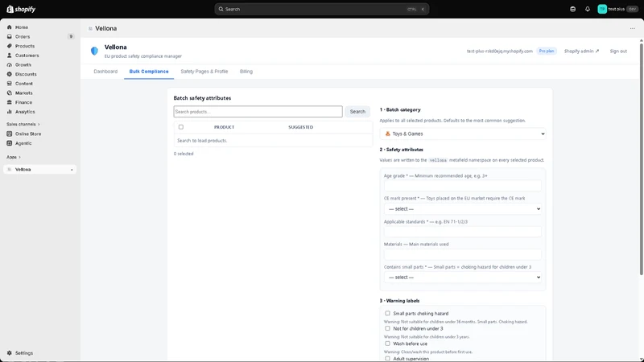The image size is (644, 362).
Task: Open Discounts in the sidebar
Action: click(x=26, y=74)
